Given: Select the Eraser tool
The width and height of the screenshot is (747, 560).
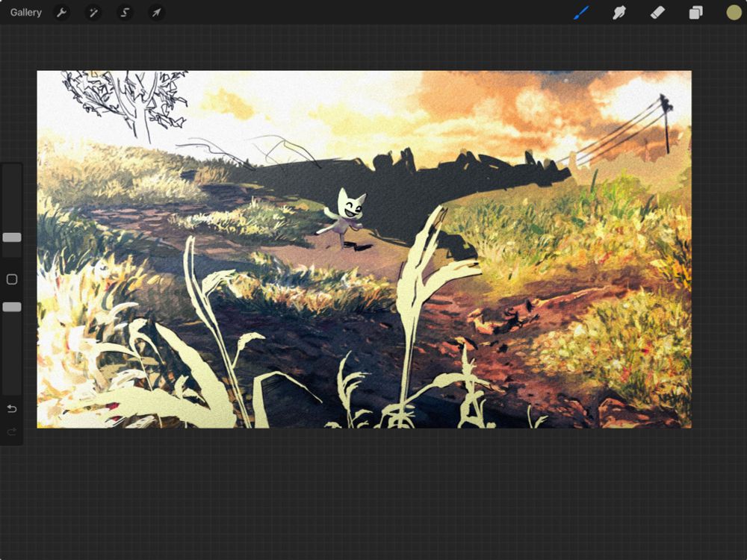Looking at the screenshot, I should pos(657,13).
